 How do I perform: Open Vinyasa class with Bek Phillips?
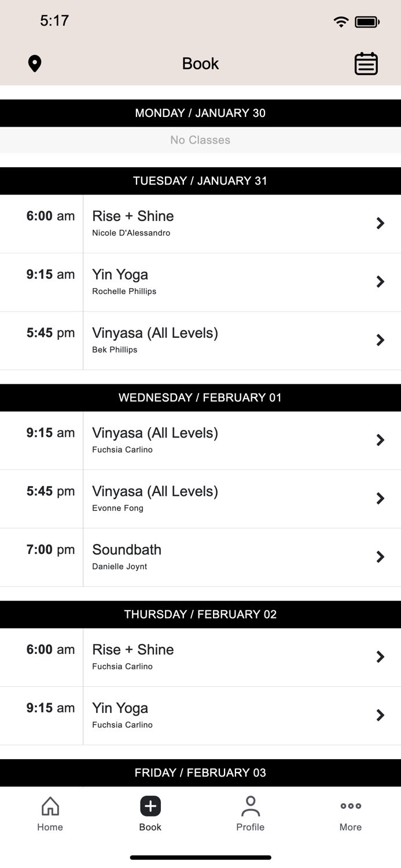pyautogui.click(x=155, y=340)
